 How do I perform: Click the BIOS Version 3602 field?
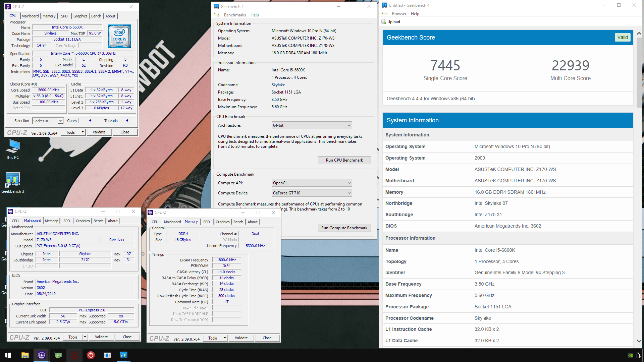[x=85, y=288]
